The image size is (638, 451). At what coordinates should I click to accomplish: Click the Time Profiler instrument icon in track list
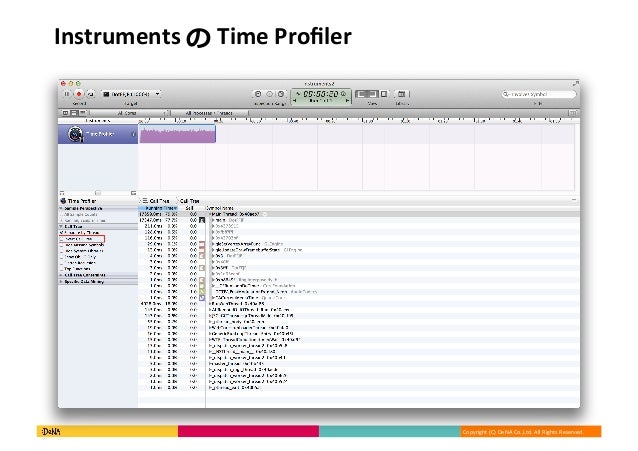pyautogui.click(x=75, y=134)
